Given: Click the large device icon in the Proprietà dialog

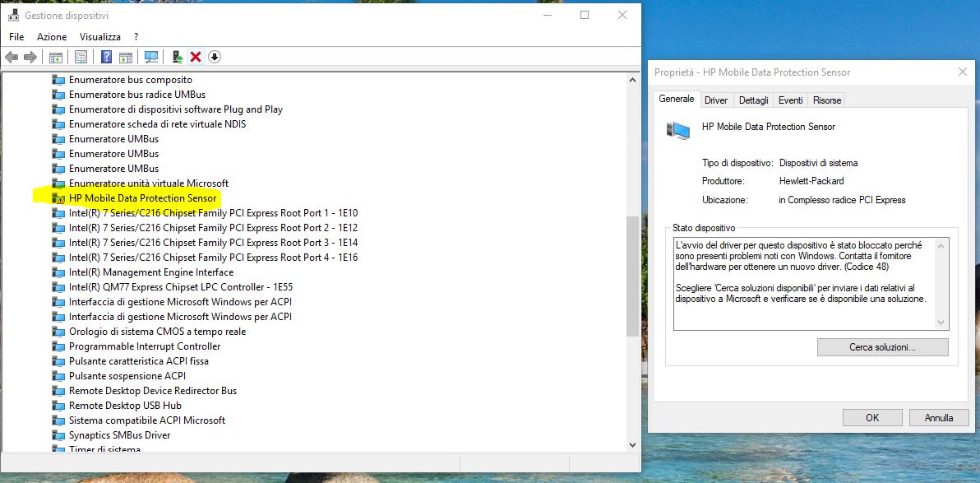Looking at the screenshot, I should [678, 130].
